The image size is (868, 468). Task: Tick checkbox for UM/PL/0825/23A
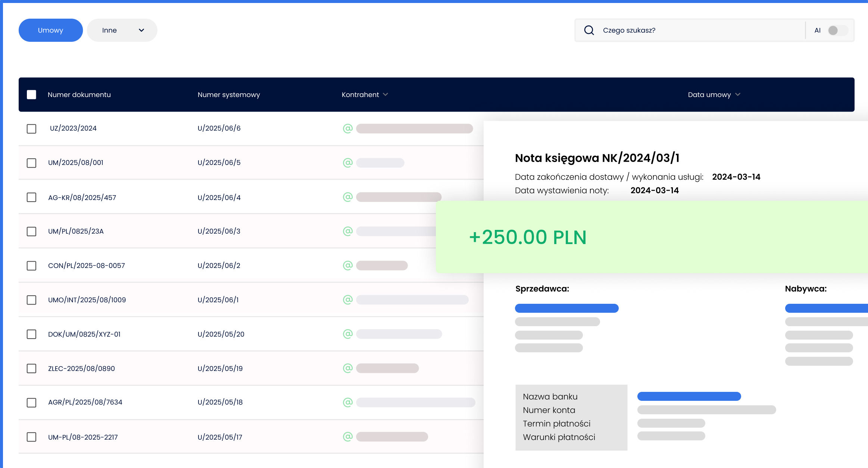click(31, 231)
